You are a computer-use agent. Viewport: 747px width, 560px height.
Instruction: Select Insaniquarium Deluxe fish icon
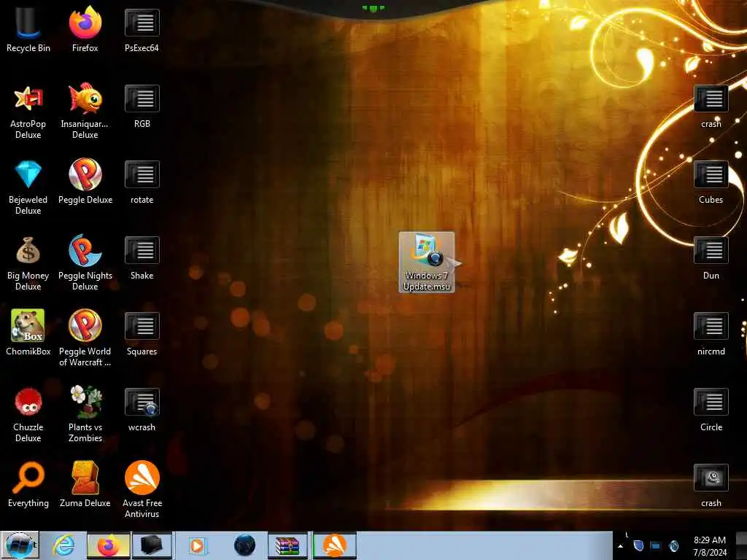(x=85, y=111)
